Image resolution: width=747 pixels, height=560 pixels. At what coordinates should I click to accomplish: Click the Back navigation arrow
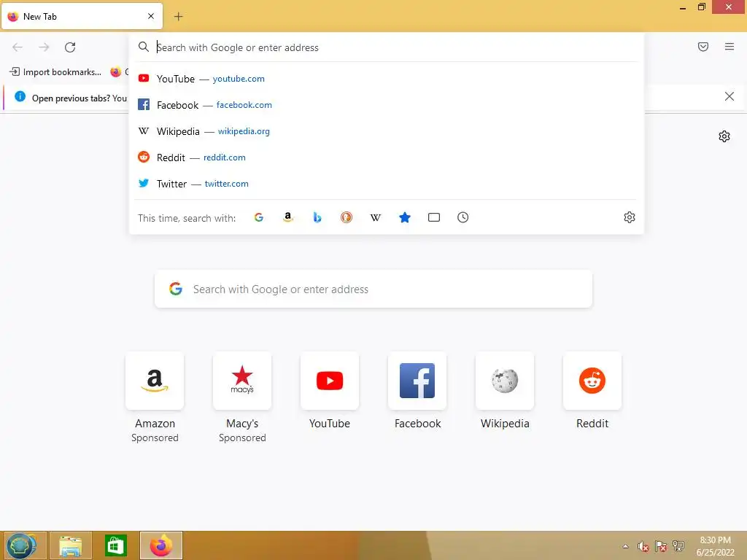tap(18, 47)
